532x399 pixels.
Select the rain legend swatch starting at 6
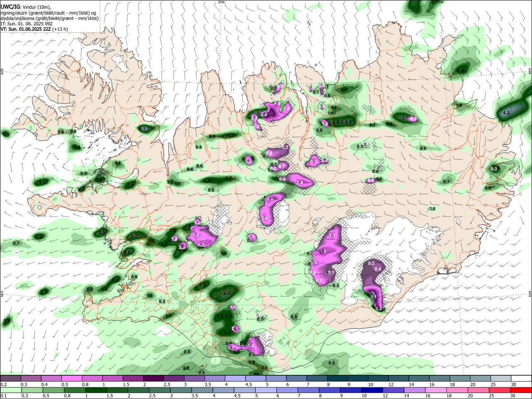pos(287,390)
